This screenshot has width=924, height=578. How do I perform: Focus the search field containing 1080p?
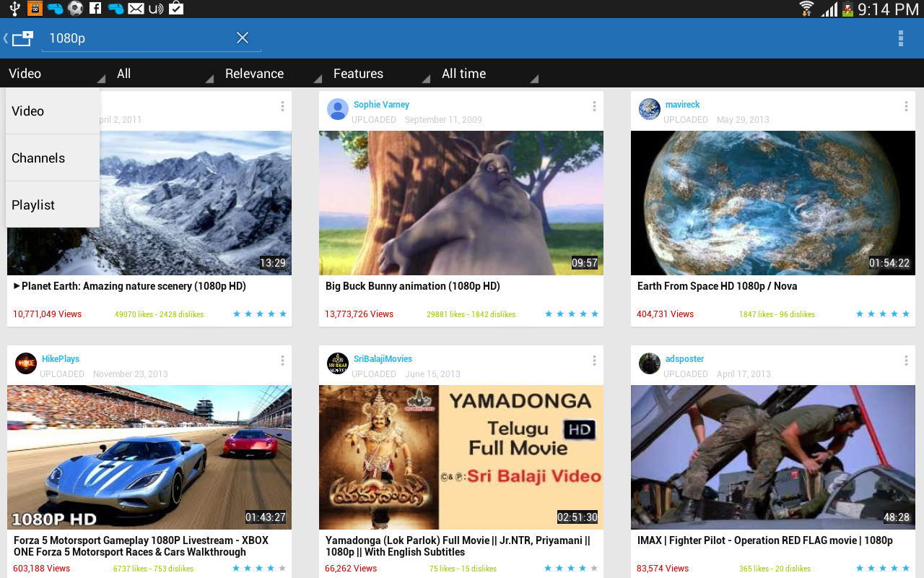point(152,38)
